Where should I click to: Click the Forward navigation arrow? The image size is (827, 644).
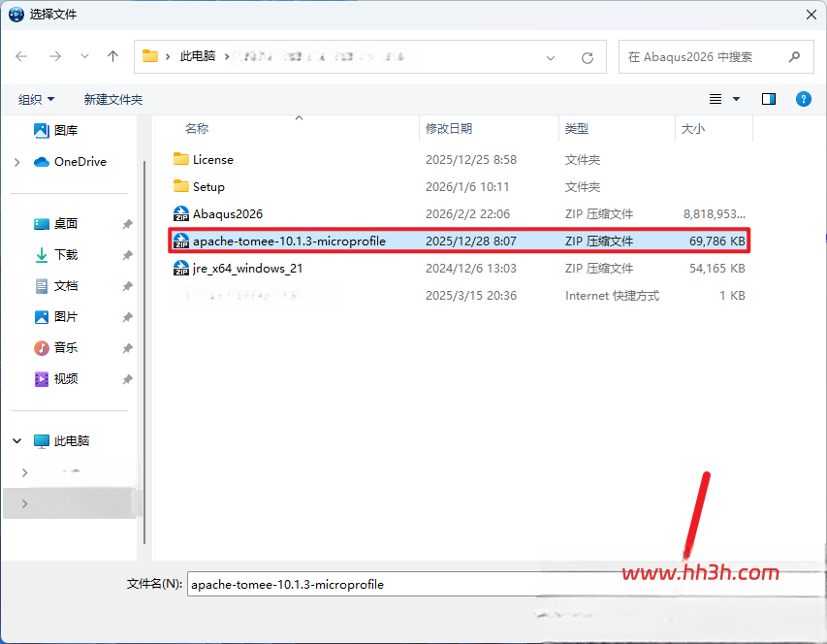[55, 56]
